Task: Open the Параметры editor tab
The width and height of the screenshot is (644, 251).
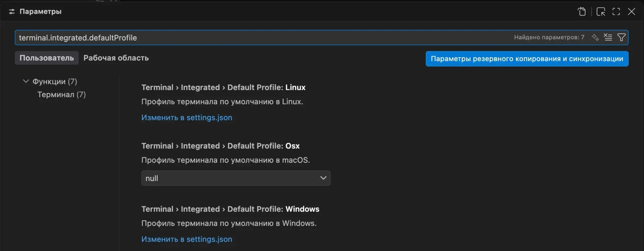Action: (40, 11)
